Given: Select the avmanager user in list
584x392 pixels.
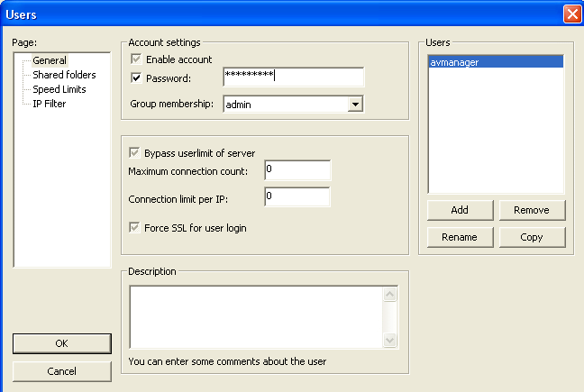Looking at the screenshot, I should pyautogui.click(x=496, y=62).
